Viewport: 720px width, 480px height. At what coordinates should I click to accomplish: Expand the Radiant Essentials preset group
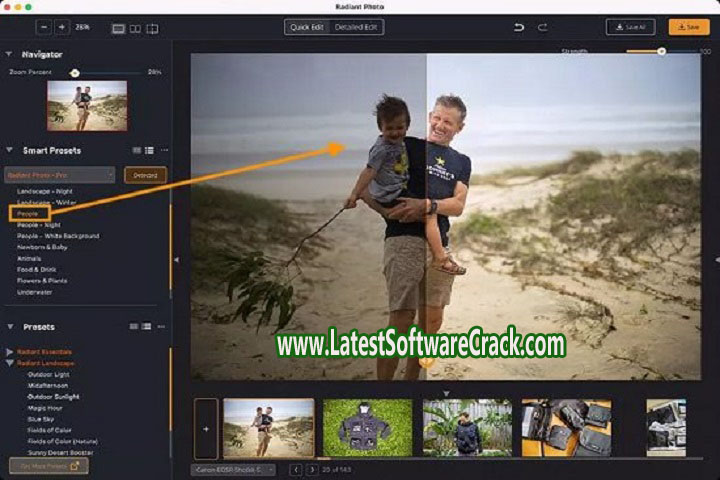pos(10,352)
